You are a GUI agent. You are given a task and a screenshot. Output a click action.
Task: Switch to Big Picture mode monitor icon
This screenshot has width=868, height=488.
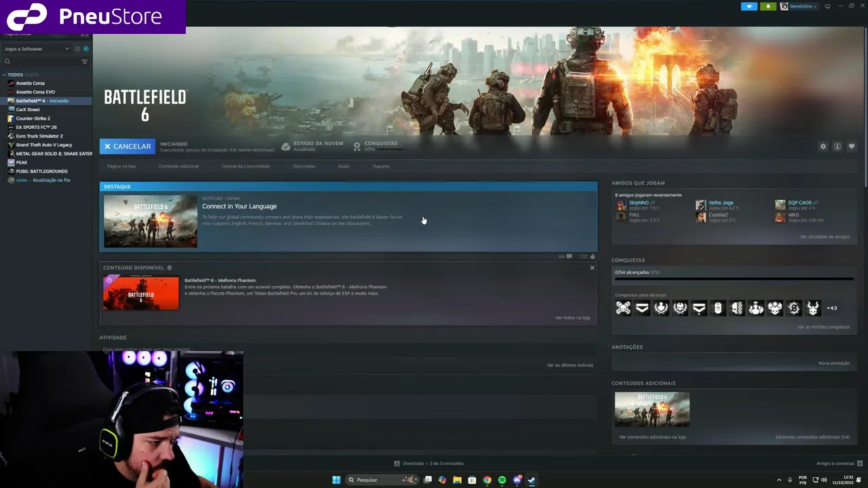click(x=827, y=6)
